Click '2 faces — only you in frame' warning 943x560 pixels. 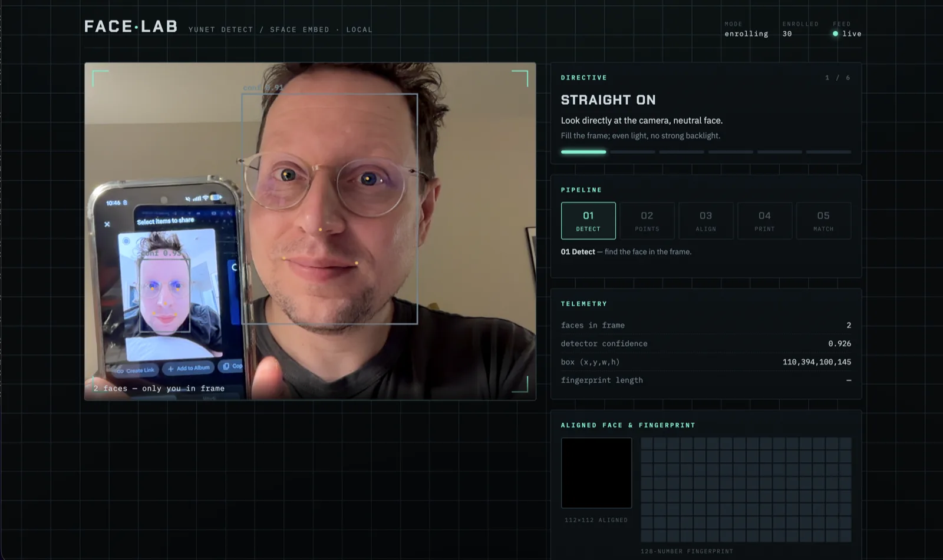[x=159, y=388]
